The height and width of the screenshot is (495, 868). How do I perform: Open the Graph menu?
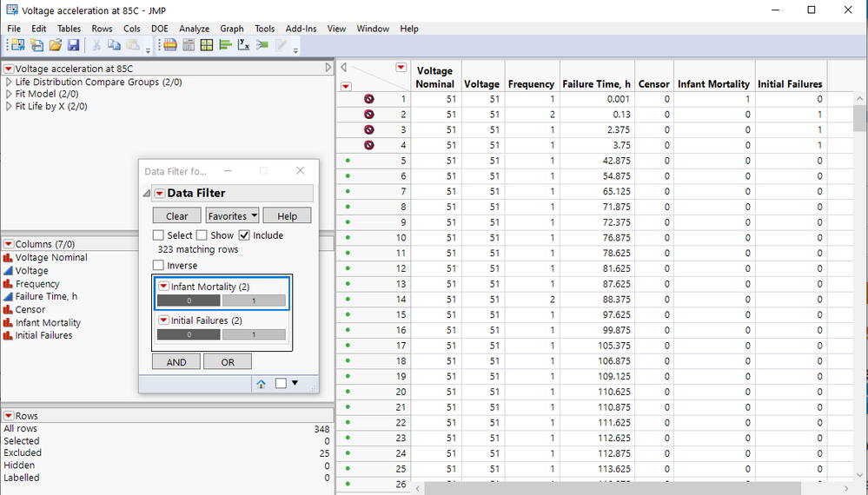(x=231, y=29)
